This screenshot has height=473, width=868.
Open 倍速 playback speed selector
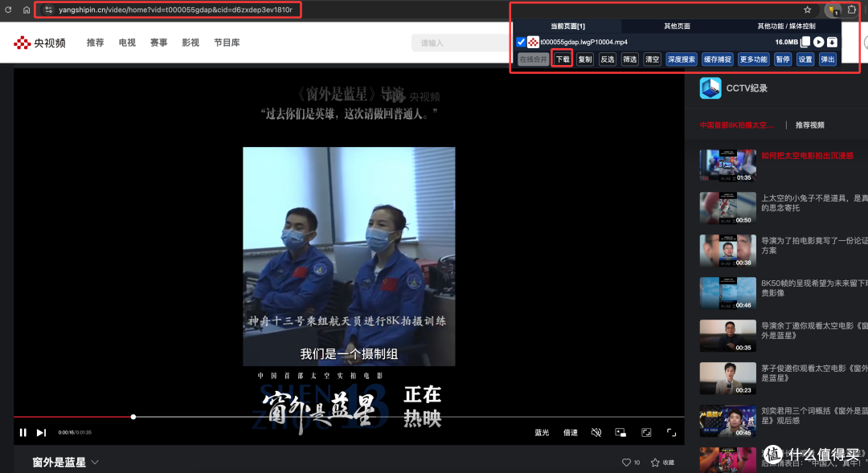(x=571, y=433)
